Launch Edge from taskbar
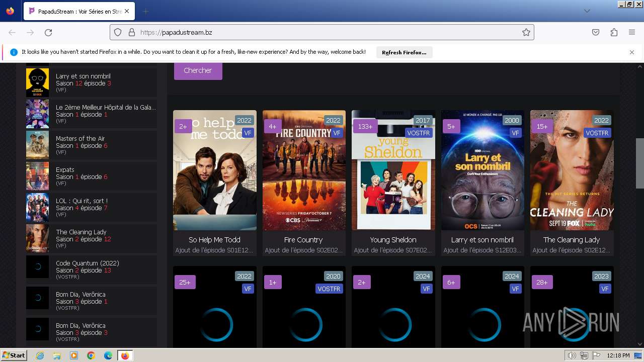 point(108,355)
